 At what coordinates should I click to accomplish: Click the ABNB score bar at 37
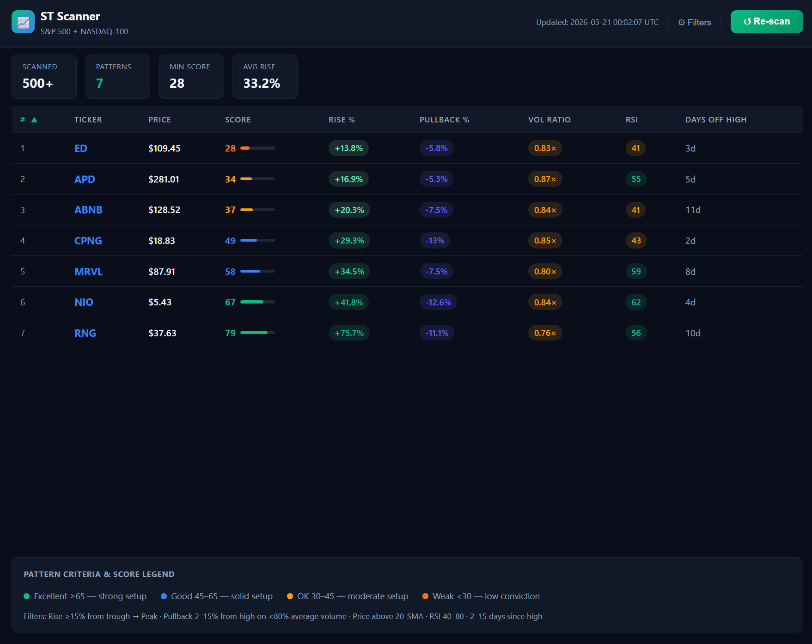tap(257, 210)
